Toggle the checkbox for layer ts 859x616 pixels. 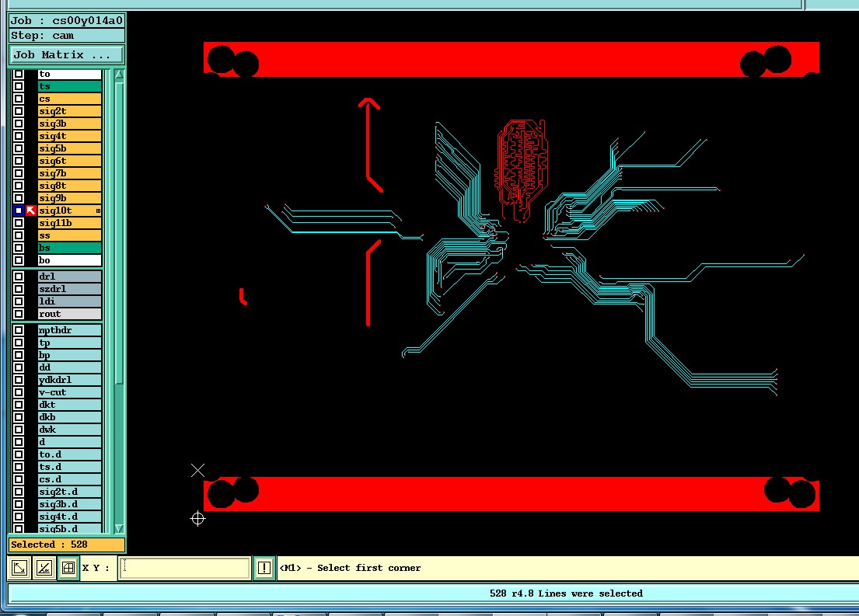[19, 86]
